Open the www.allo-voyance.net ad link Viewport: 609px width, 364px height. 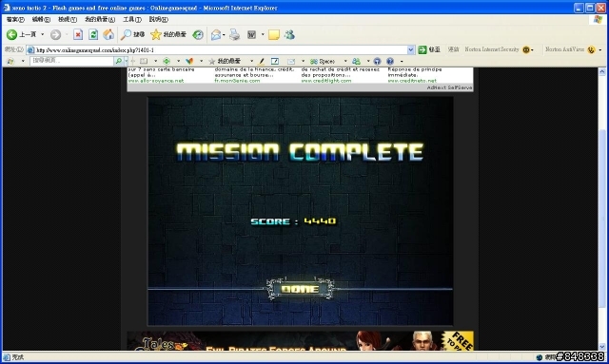pos(156,81)
